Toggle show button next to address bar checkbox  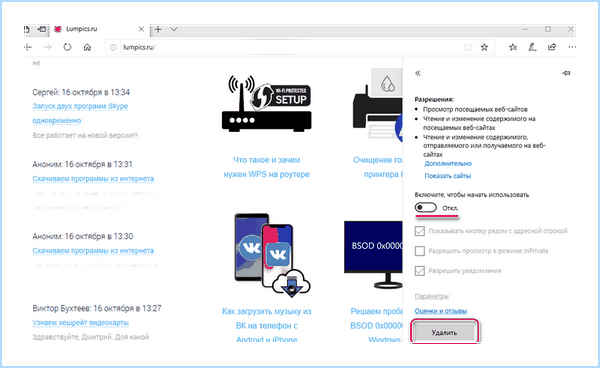(x=420, y=231)
